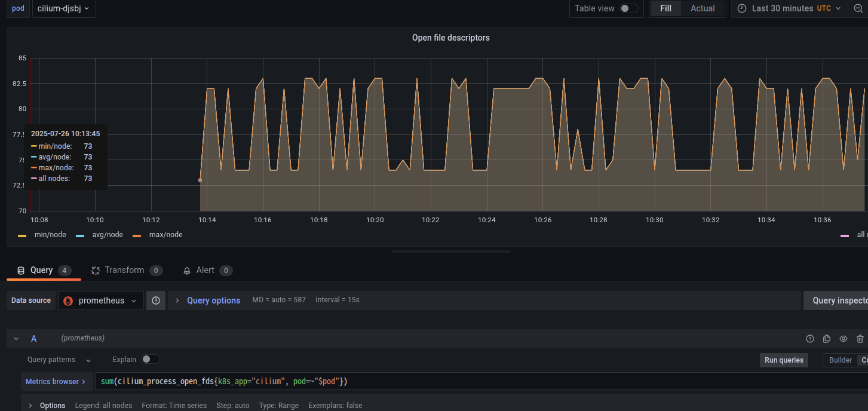
Task: Open the Query inspector
Action: [x=836, y=300]
